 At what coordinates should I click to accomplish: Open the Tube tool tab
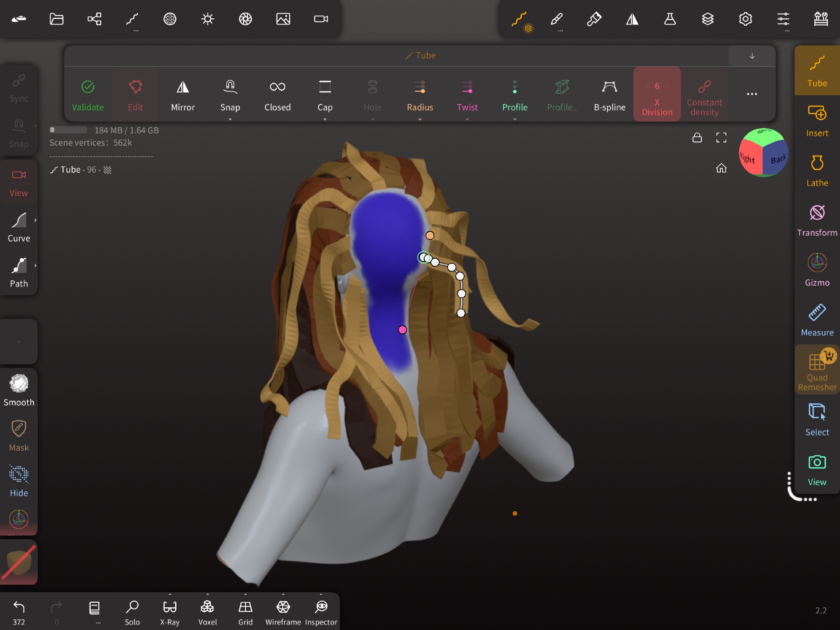(816, 71)
